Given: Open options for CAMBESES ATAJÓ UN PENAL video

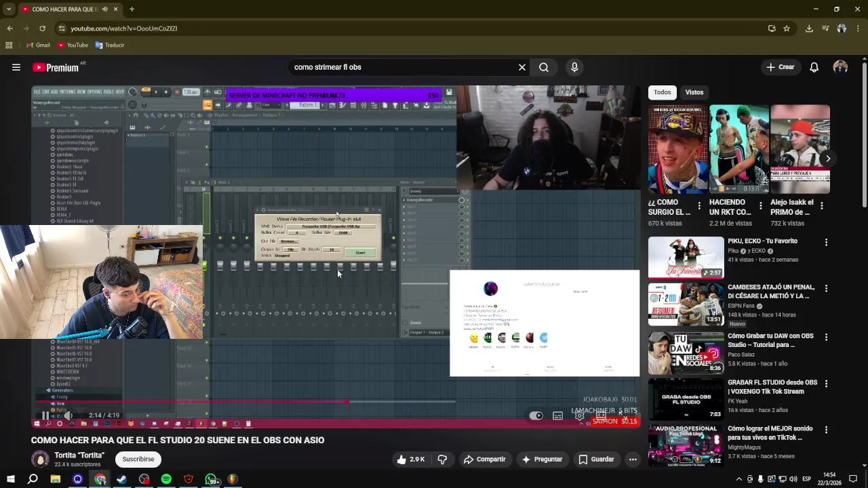Looking at the screenshot, I should tap(826, 289).
